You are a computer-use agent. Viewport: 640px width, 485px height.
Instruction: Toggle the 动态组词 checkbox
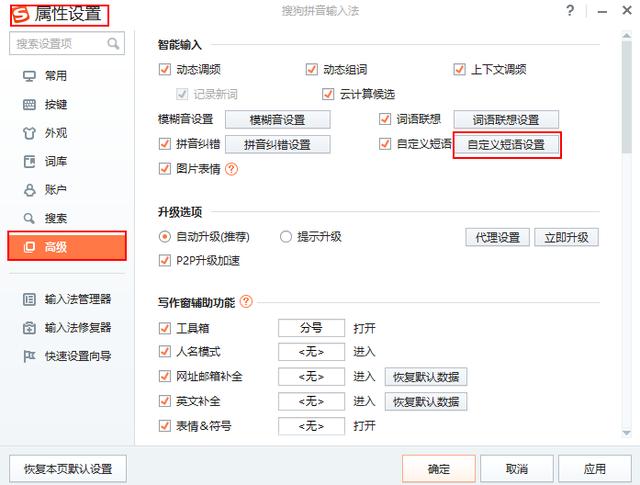[x=311, y=69]
